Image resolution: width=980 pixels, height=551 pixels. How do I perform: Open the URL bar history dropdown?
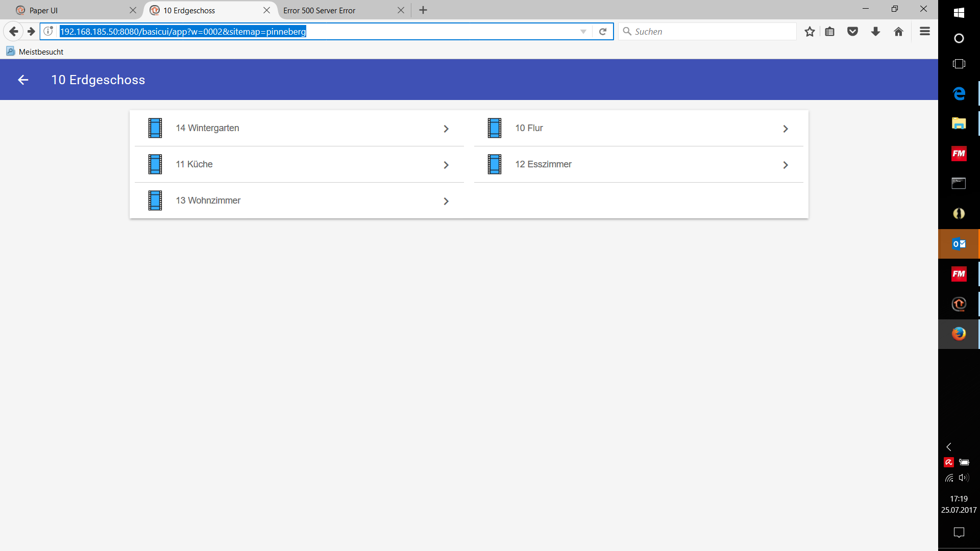click(x=583, y=32)
